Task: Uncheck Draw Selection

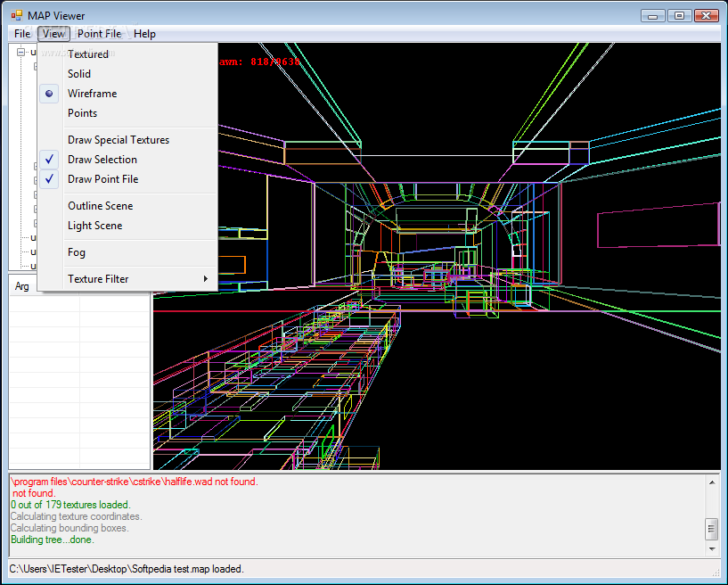Action: point(127,160)
